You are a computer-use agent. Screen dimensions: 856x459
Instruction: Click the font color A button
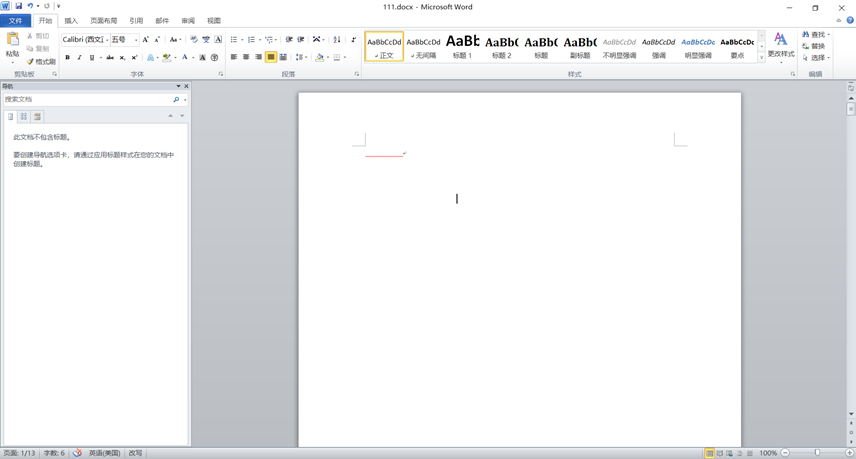coord(185,57)
